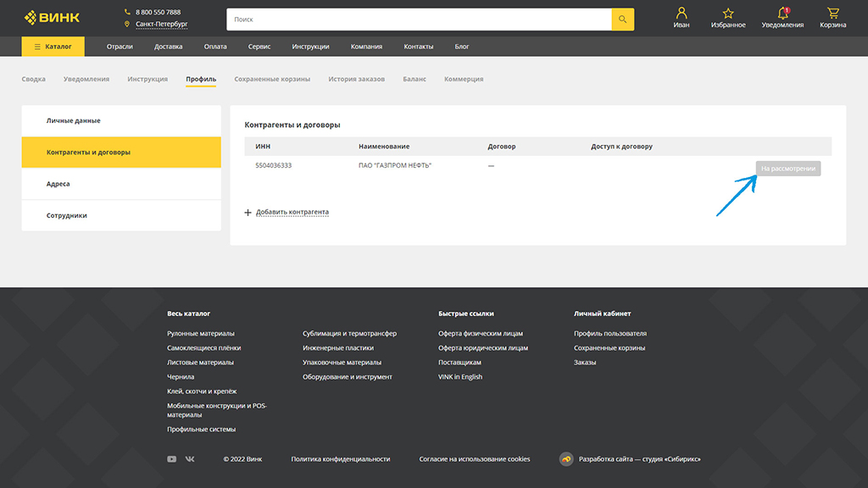The height and width of the screenshot is (488, 868).
Task: Focus the Поиск search field
Action: coord(419,19)
